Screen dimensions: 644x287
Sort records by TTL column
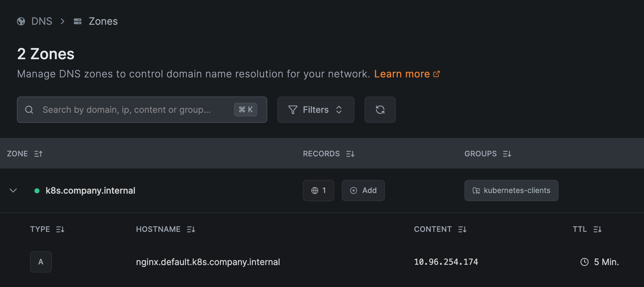(597, 229)
